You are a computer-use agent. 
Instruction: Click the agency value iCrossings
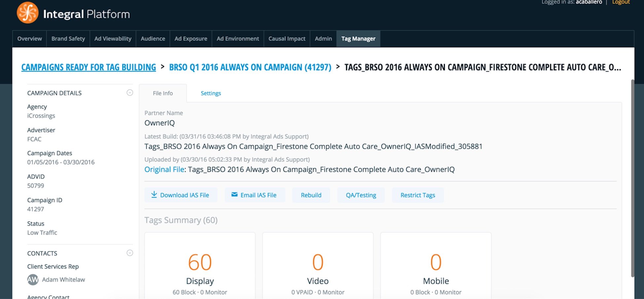pyautogui.click(x=41, y=116)
